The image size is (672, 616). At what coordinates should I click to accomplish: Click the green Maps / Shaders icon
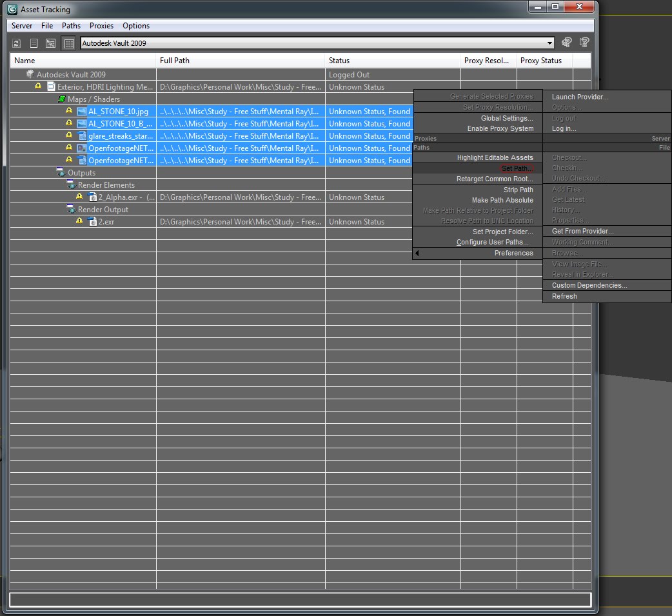click(62, 99)
